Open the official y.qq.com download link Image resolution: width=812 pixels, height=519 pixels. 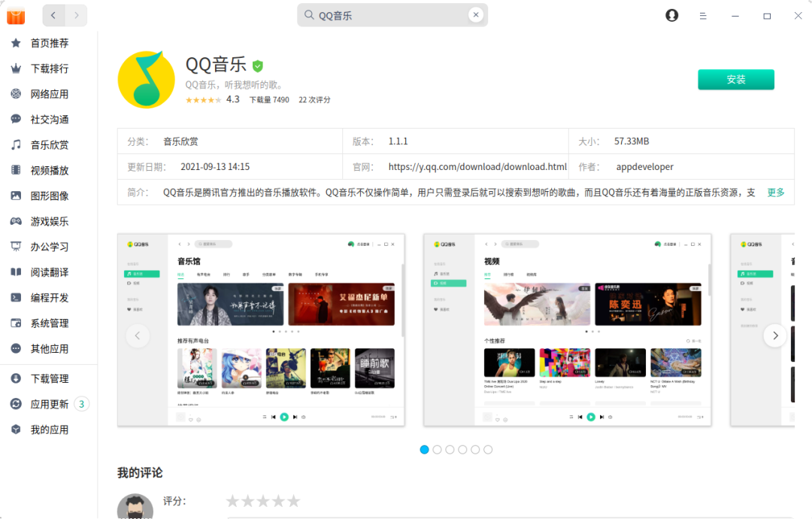click(477, 166)
